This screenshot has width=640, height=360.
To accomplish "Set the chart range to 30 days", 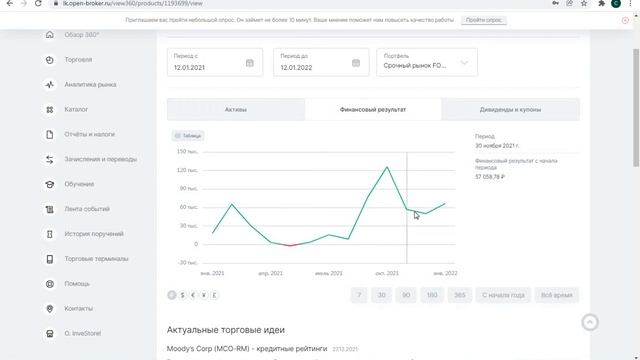I will (x=382, y=295).
